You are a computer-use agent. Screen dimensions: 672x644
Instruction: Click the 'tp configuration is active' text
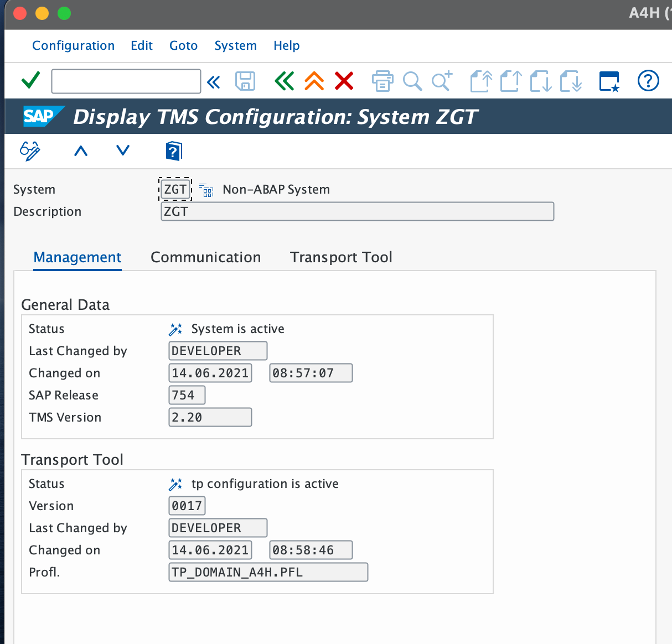coord(265,484)
